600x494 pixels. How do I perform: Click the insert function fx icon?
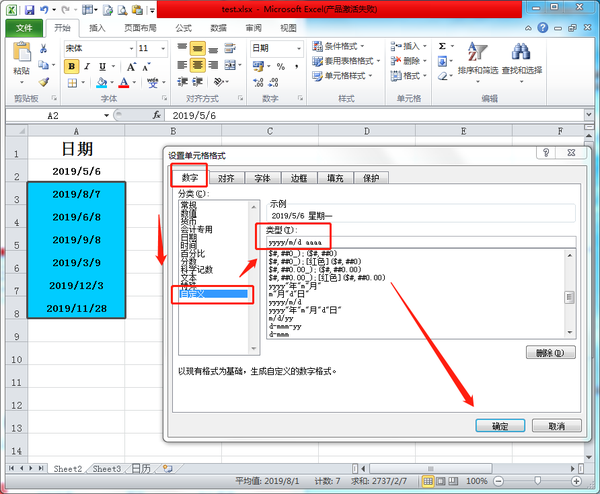(157, 115)
